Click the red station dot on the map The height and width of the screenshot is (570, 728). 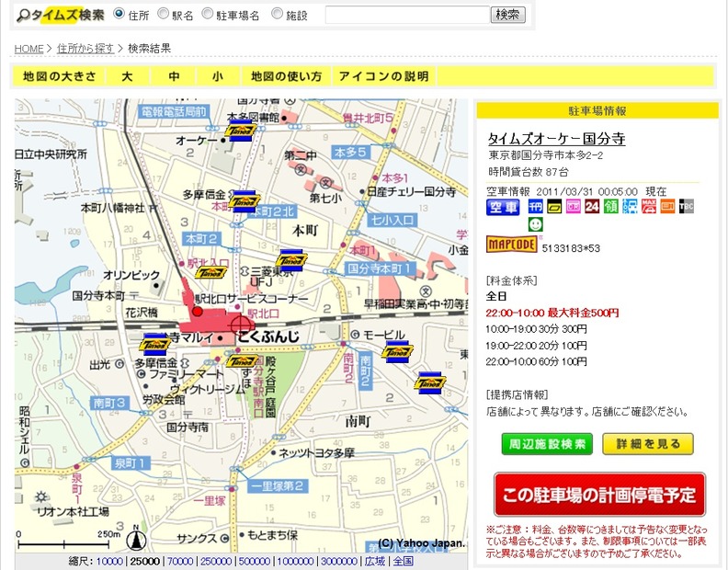point(198,311)
